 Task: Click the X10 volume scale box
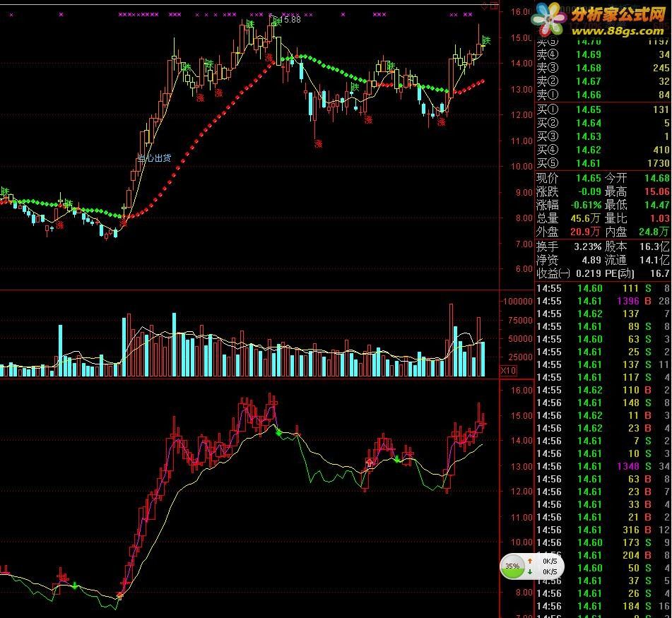pos(508,371)
